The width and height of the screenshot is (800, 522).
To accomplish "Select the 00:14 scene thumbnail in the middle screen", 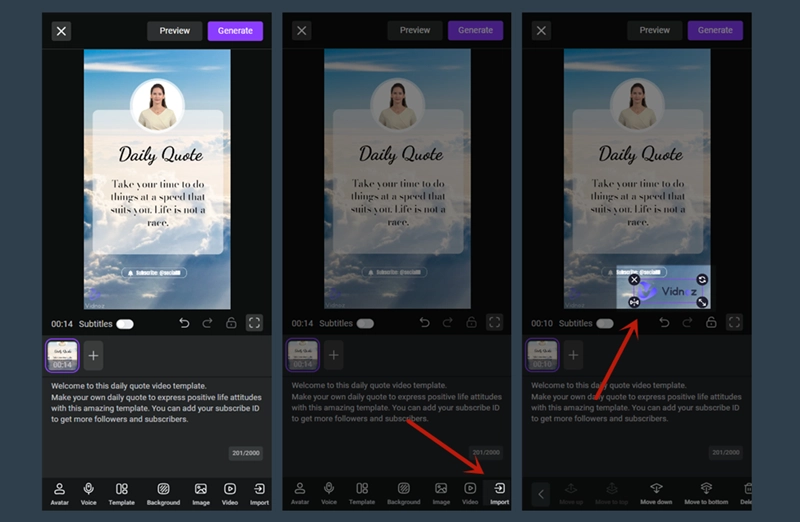I will click(x=303, y=355).
